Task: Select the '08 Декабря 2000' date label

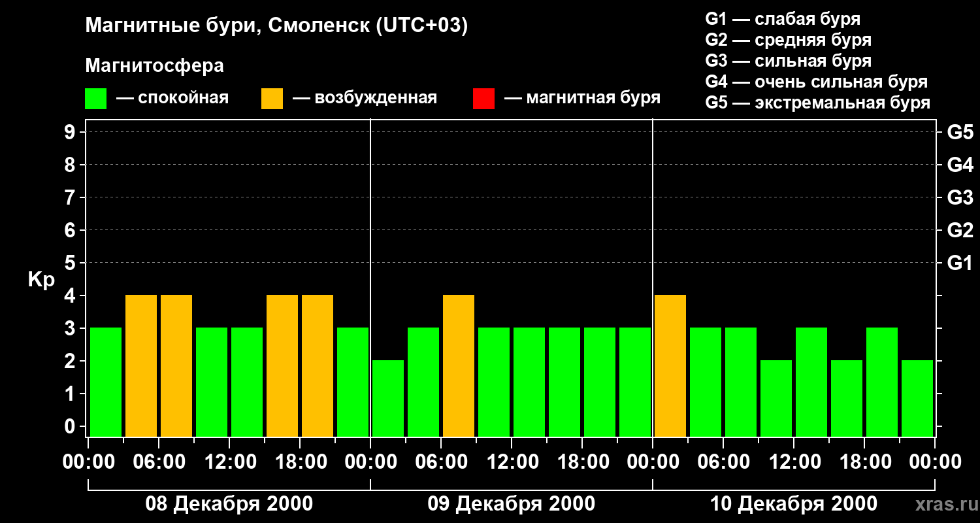Action: [229, 504]
